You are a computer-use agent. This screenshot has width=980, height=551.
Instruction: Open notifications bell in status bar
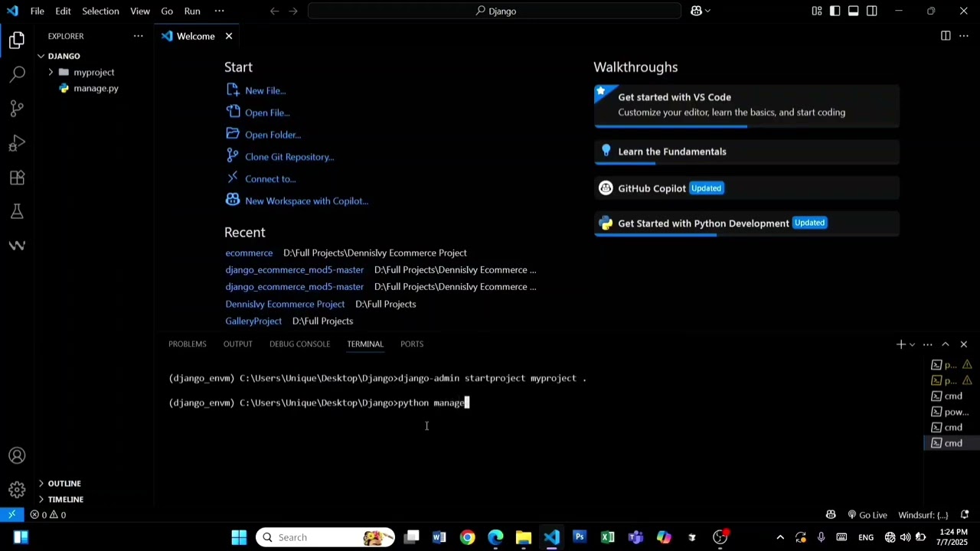tap(965, 515)
